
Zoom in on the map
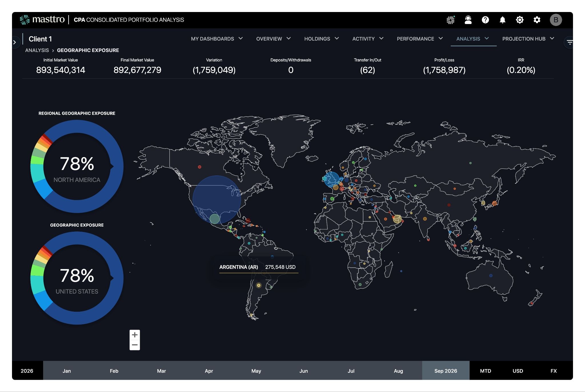click(135, 335)
